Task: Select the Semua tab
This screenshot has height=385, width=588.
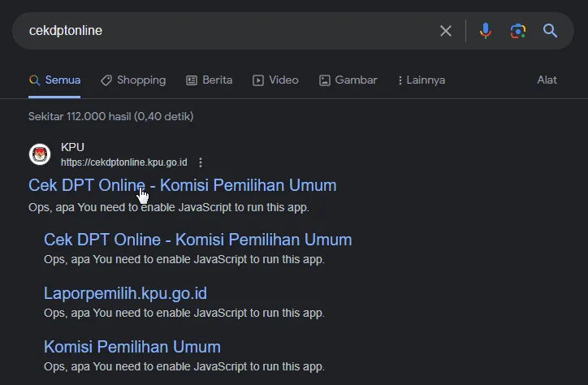Action: (54, 80)
